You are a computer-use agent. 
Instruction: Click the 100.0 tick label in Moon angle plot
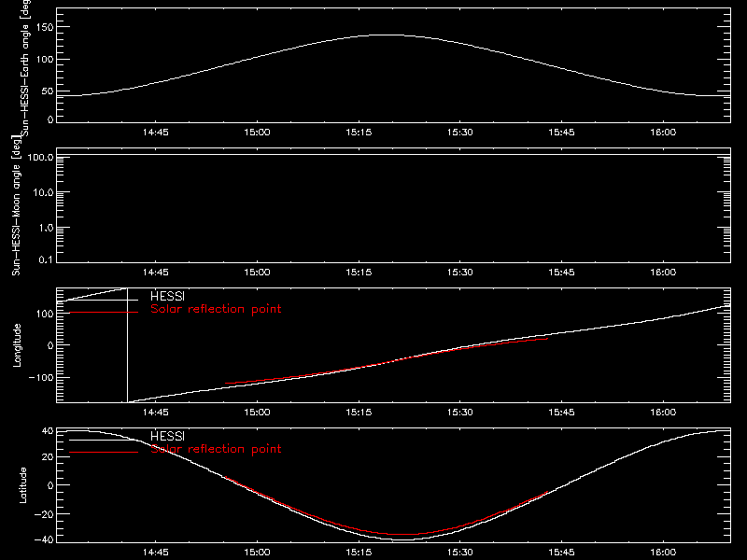40,157
